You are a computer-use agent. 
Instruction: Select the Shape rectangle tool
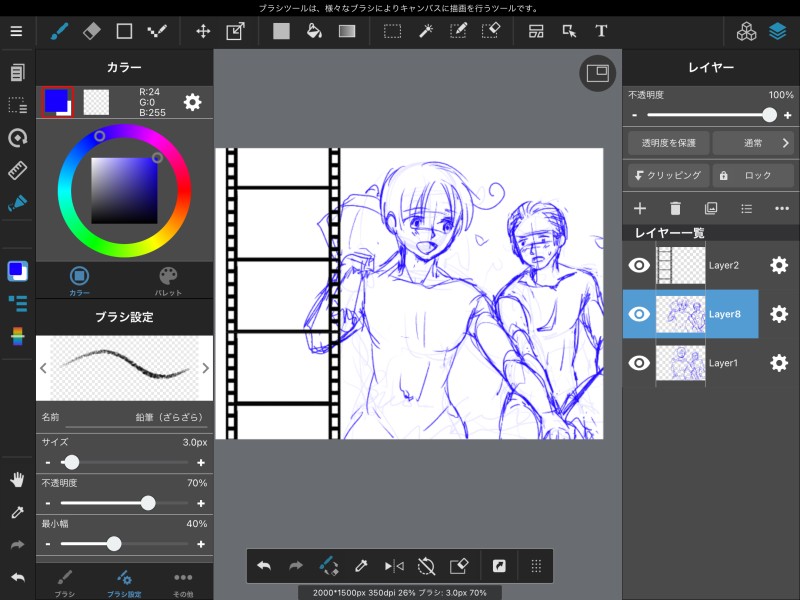click(124, 31)
